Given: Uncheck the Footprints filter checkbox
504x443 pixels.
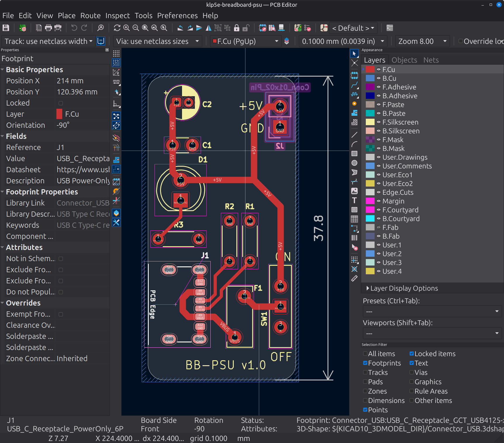Looking at the screenshot, I should coord(365,363).
